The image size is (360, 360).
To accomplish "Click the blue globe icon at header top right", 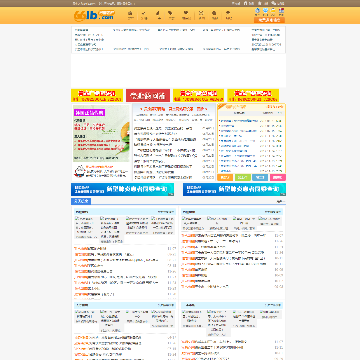I will tap(257, 12).
